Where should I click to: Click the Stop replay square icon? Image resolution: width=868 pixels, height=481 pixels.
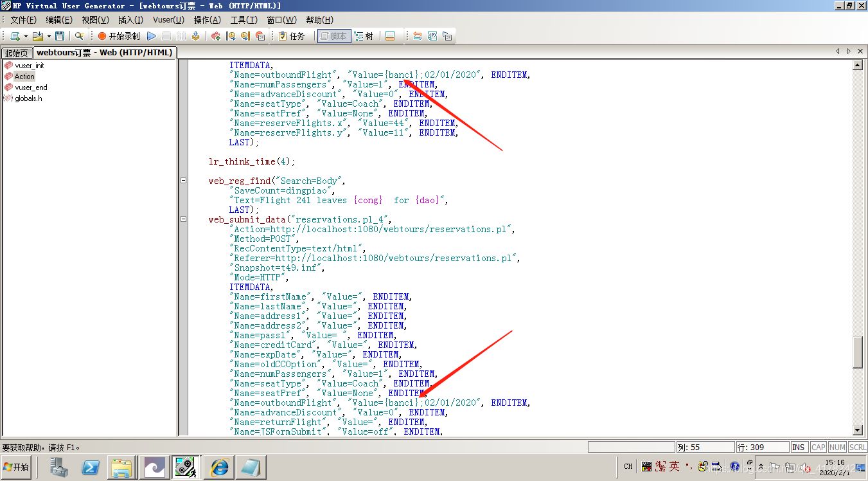[x=166, y=36]
